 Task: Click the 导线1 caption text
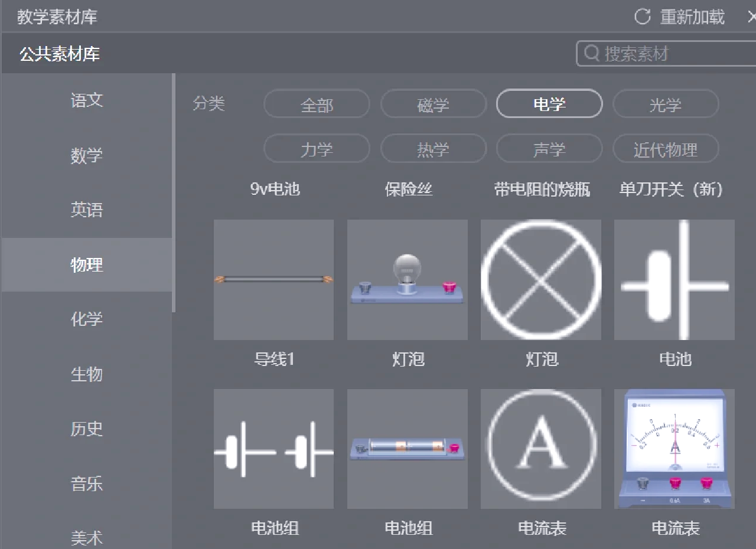(x=274, y=359)
